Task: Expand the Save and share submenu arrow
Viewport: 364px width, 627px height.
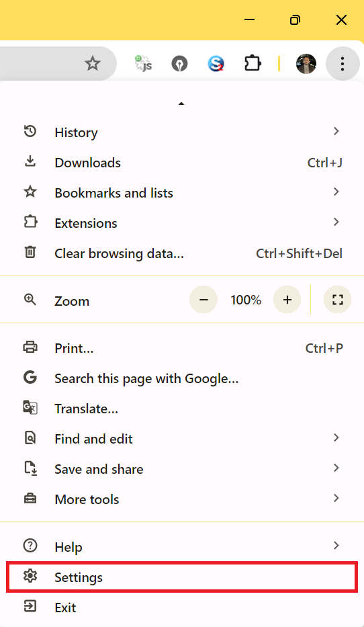Action: [x=336, y=468]
